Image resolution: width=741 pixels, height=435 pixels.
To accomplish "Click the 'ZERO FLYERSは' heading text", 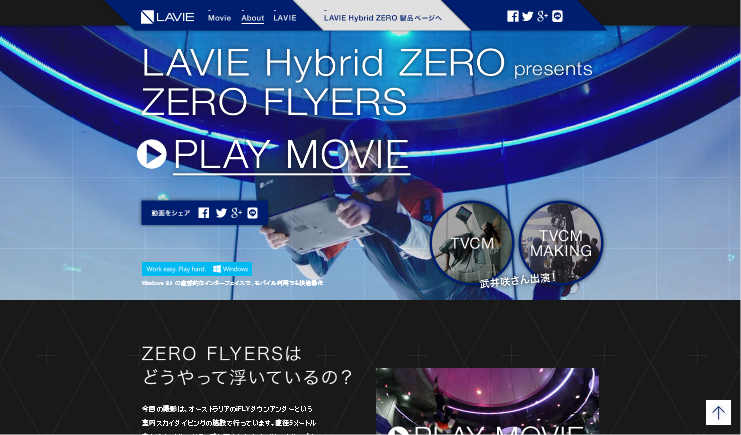I will (x=221, y=354).
